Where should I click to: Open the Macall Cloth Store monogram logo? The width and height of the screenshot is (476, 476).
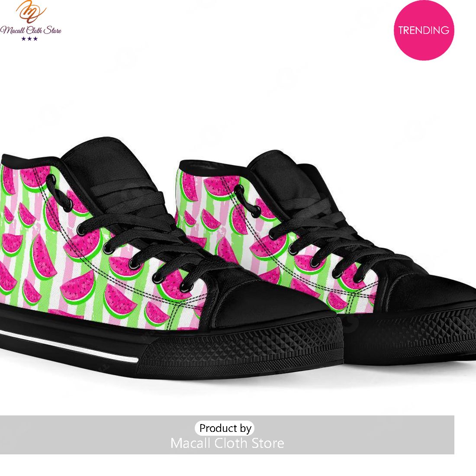tap(31, 12)
